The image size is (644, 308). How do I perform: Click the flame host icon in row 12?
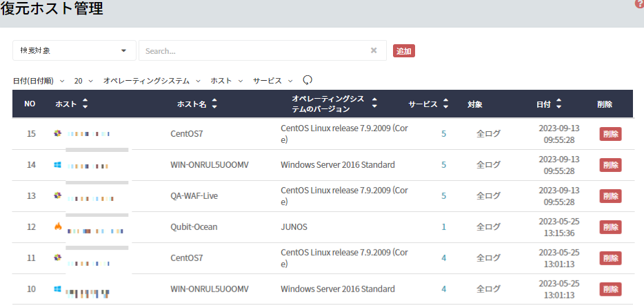click(x=58, y=227)
